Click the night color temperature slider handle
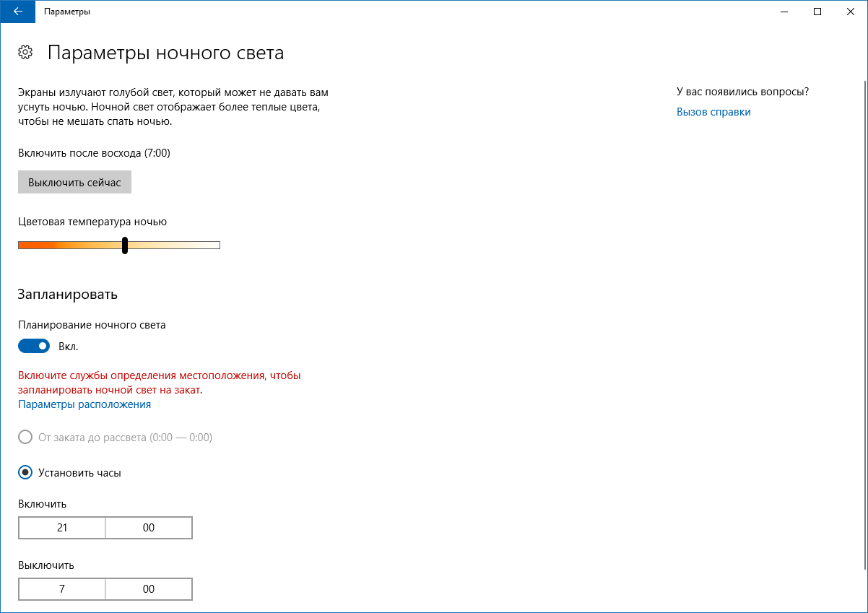Image resolution: width=868 pixels, height=613 pixels. 125,245
